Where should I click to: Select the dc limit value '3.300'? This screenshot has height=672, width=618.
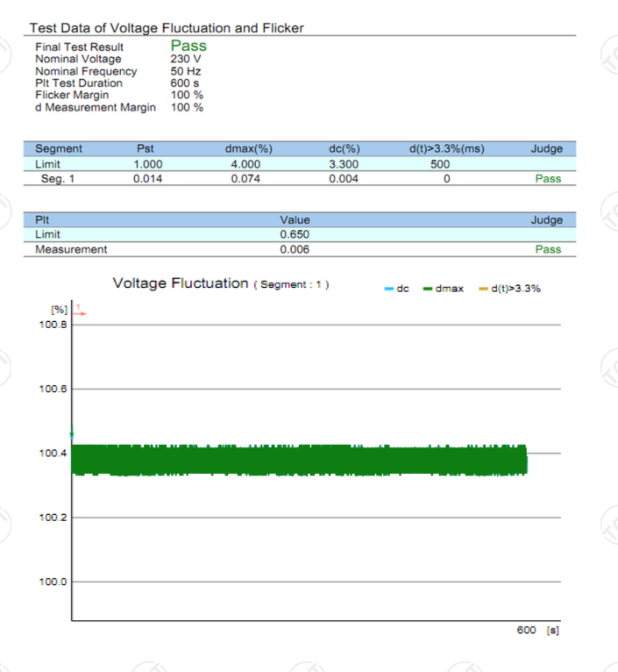344,164
